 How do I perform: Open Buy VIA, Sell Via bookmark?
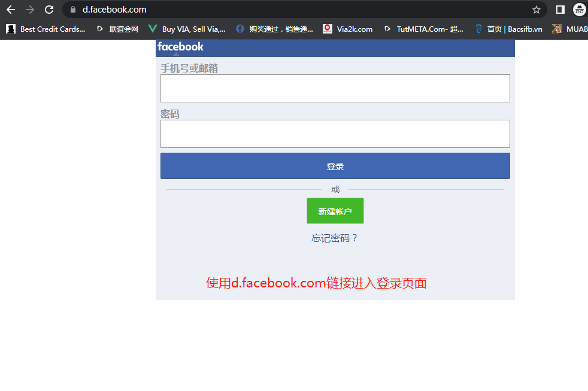click(187, 29)
